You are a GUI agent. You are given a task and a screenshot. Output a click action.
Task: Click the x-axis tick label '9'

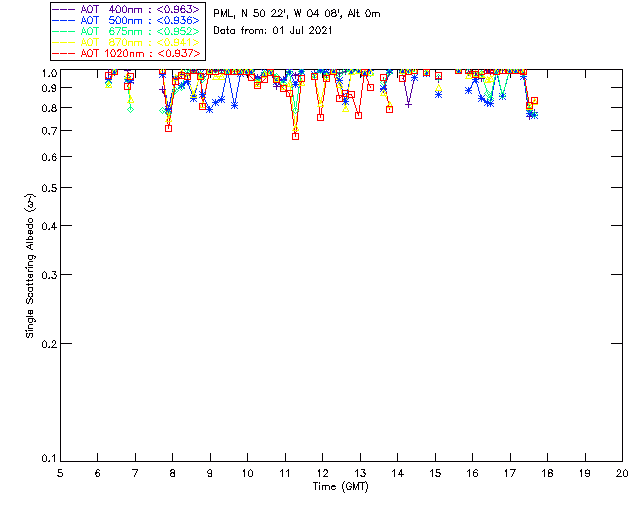point(210,473)
